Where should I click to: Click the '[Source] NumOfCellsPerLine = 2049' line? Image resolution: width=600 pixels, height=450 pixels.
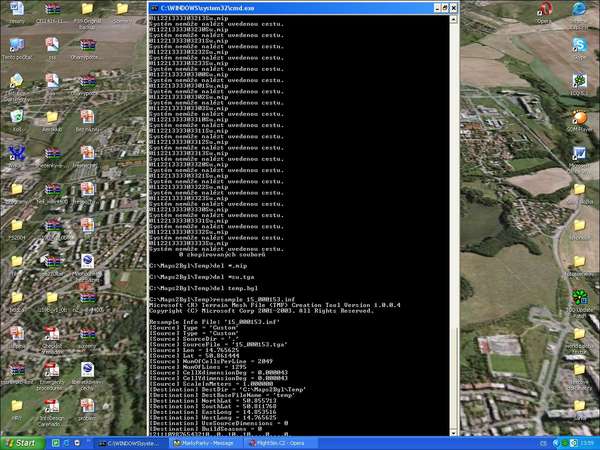pyautogui.click(x=211, y=361)
